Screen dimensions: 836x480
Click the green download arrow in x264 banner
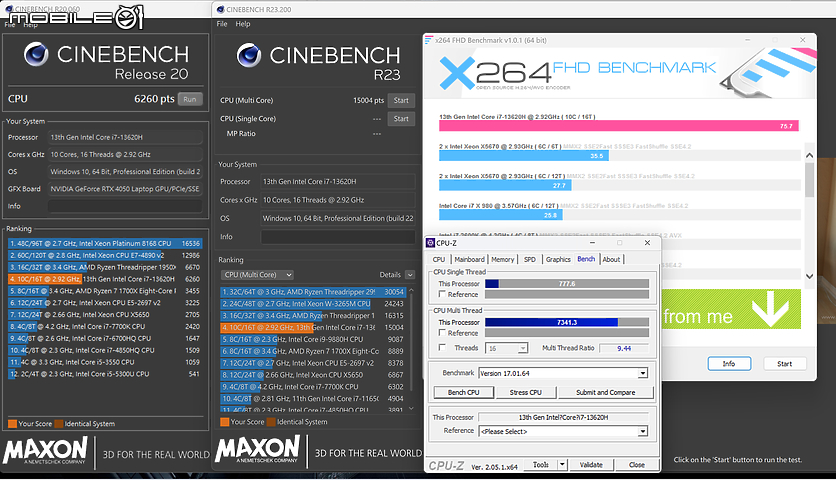point(770,309)
